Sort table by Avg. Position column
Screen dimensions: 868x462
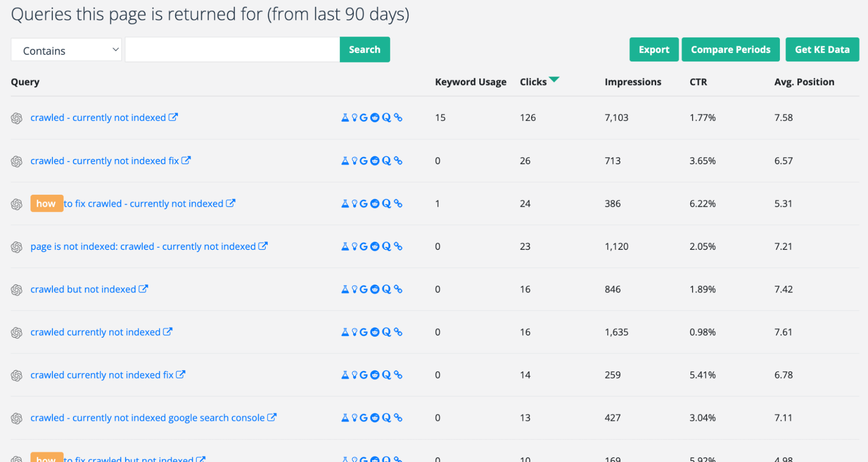(x=804, y=82)
